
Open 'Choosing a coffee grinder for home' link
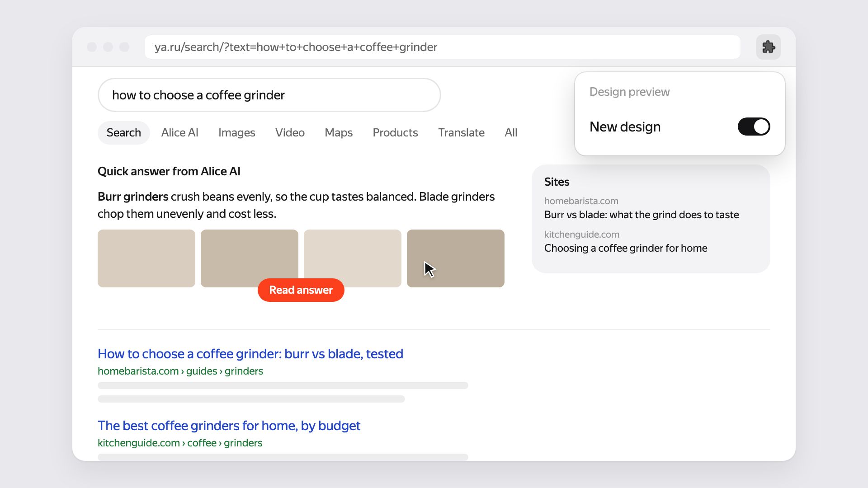tap(626, 248)
